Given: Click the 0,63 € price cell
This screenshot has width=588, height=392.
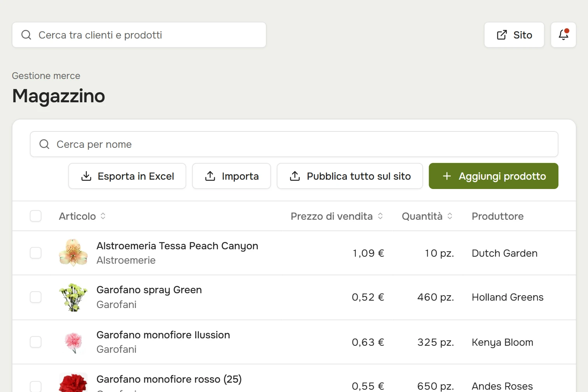Looking at the screenshot, I should (x=368, y=342).
